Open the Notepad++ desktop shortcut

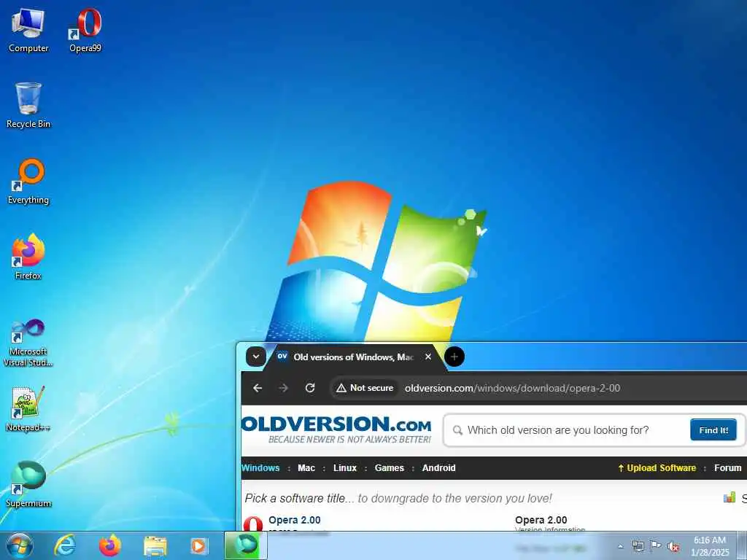click(28, 409)
